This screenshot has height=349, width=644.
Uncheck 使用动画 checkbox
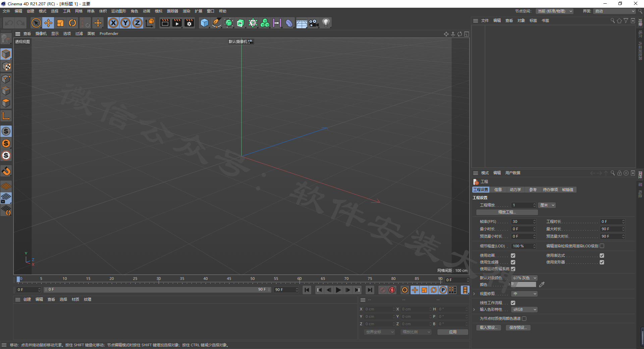(x=513, y=255)
